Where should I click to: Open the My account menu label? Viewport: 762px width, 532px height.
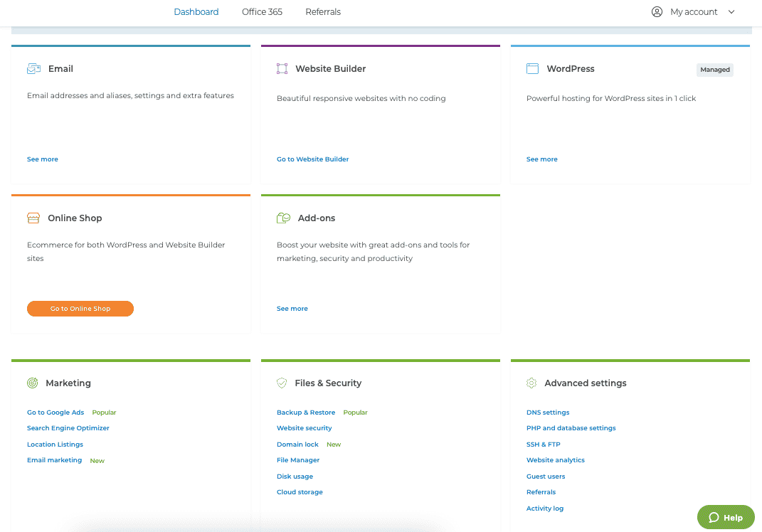coord(694,11)
